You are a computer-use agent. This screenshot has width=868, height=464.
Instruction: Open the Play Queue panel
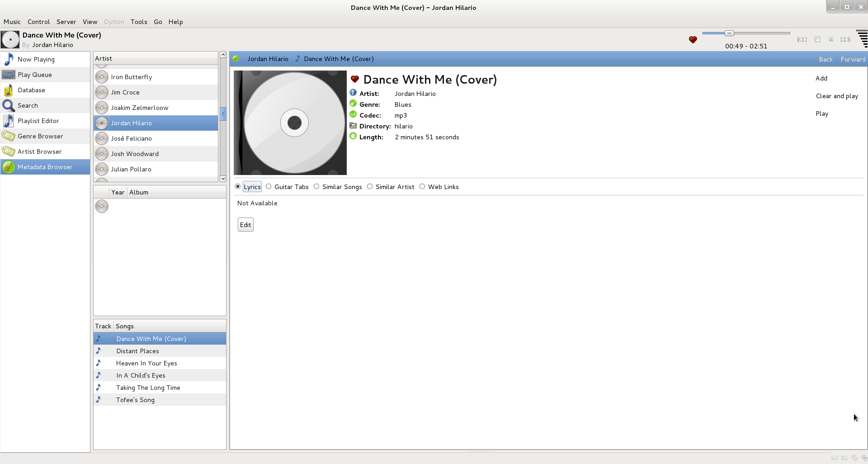35,75
